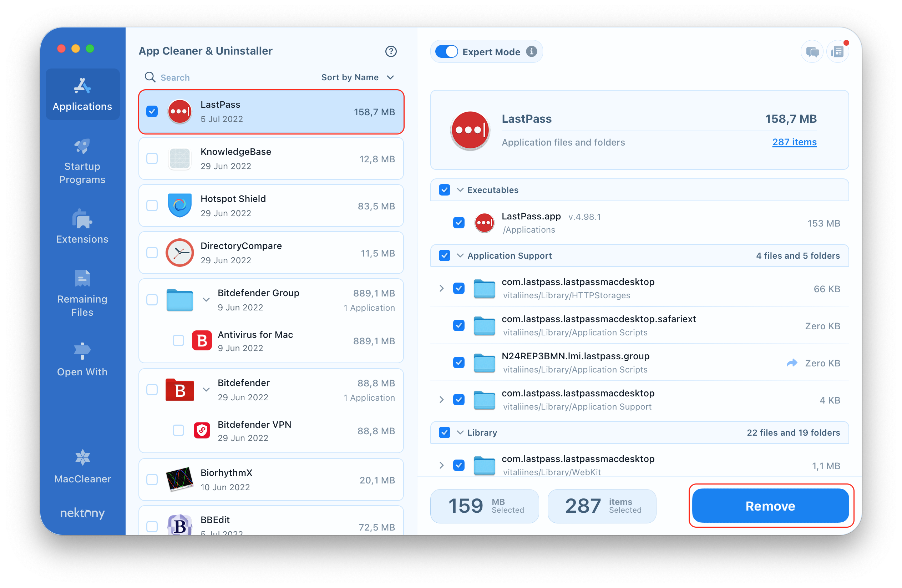Click Sort by Name dropdown
902x588 pixels.
click(356, 76)
